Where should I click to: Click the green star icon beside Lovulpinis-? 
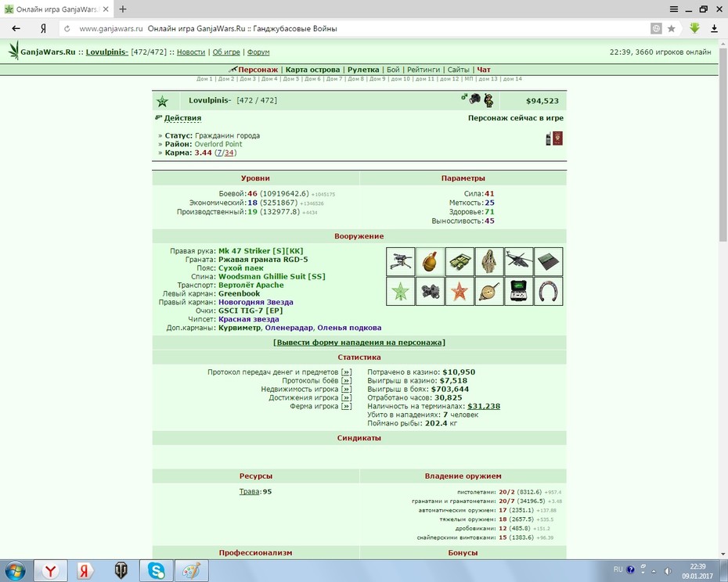(x=162, y=101)
